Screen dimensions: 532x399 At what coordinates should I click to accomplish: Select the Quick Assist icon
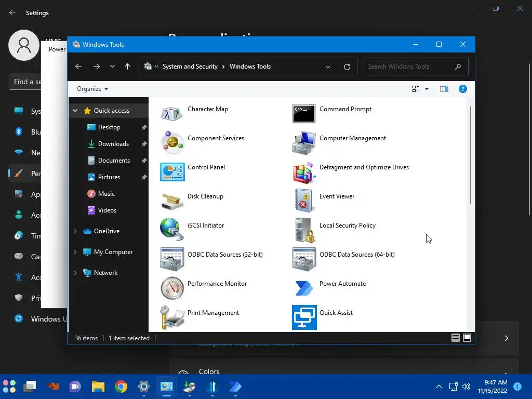[304, 317]
